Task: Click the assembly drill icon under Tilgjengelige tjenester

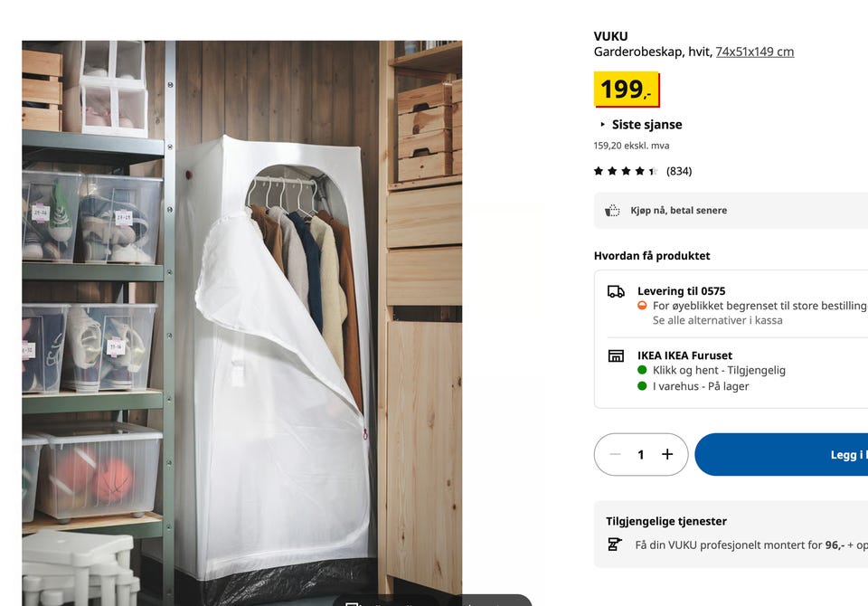Action: tap(615, 544)
